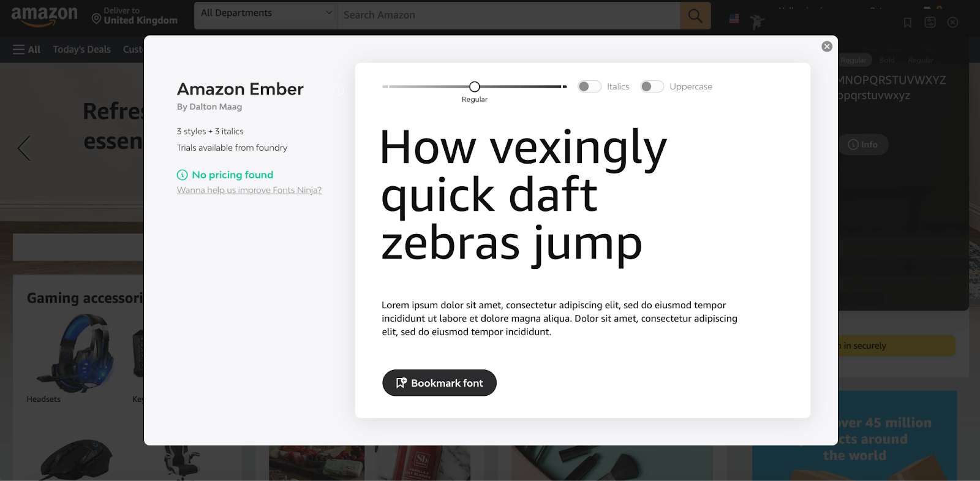
Task: Go to the previous carousel slide arrow
Action: tap(24, 148)
